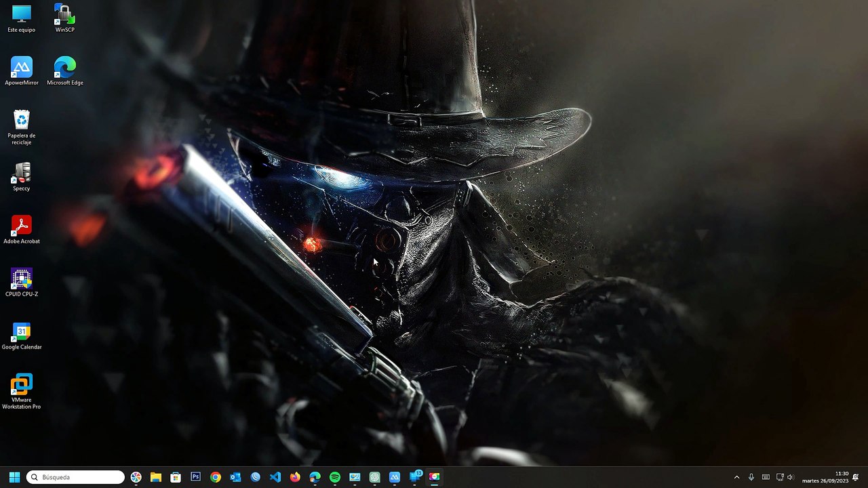Viewport: 868px width, 488px height.
Task: Select the Speccy desktop shortcut
Action: point(22,177)
